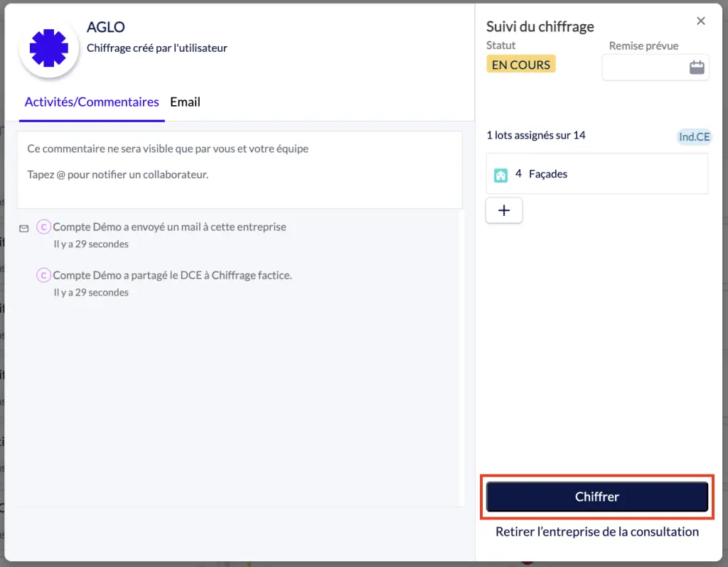Click the teal house icon for Façades lot

pyautogui.click(x=500, y=175)
